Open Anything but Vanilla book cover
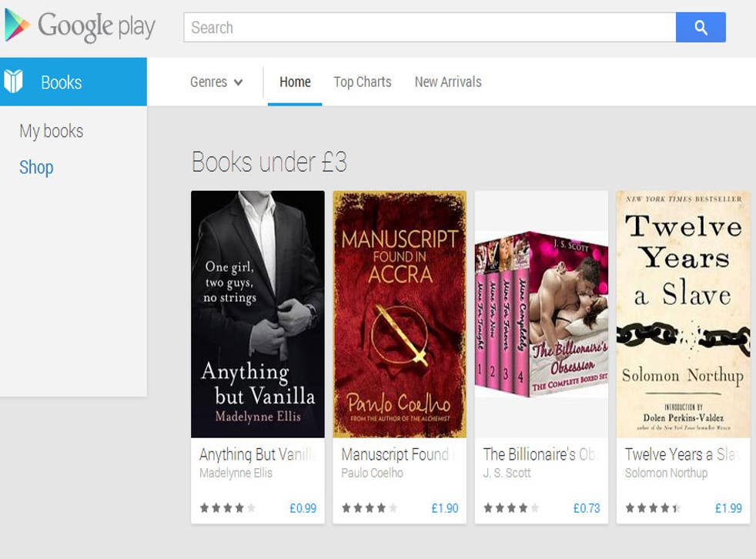756x559 pixels. 258,314
